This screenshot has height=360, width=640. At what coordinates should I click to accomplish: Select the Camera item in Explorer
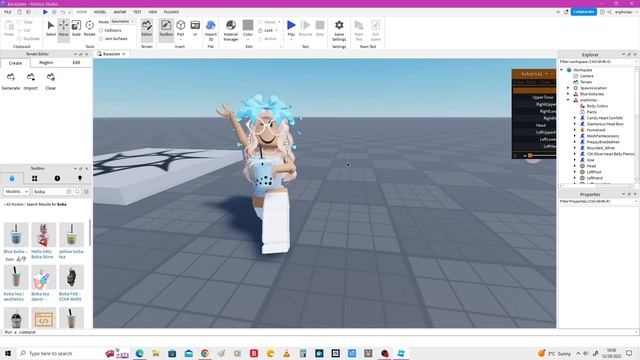587,76
